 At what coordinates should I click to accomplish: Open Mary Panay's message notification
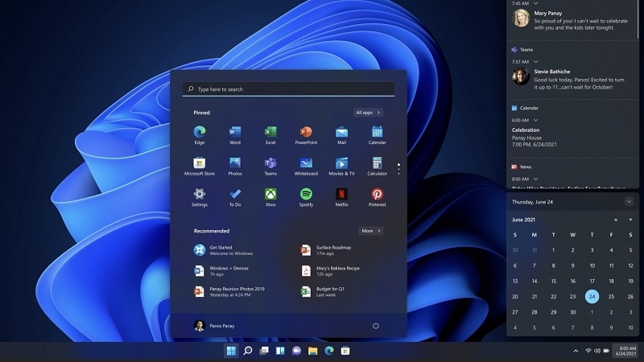[572, 19]
